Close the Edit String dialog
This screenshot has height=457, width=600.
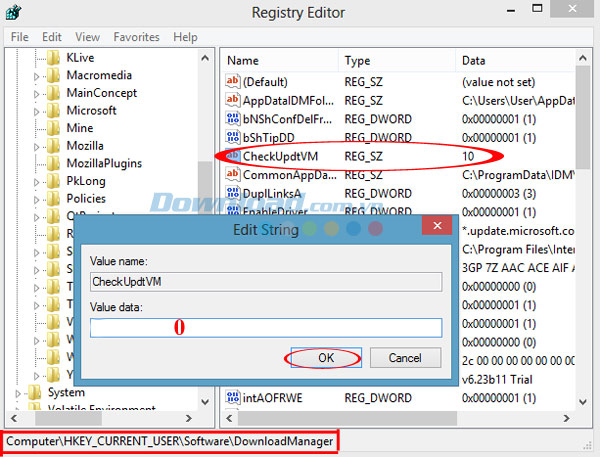tap(437, 225)
